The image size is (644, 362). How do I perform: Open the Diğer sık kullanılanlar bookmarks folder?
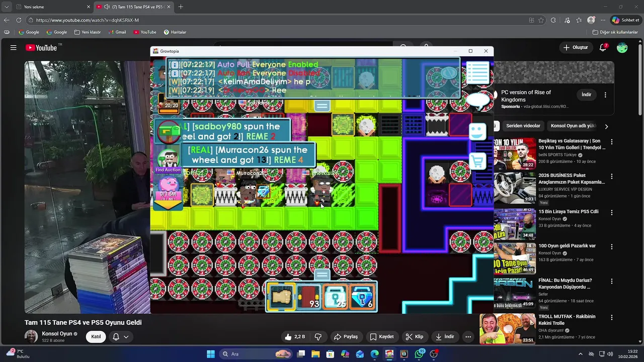click(x=615, y=32)
